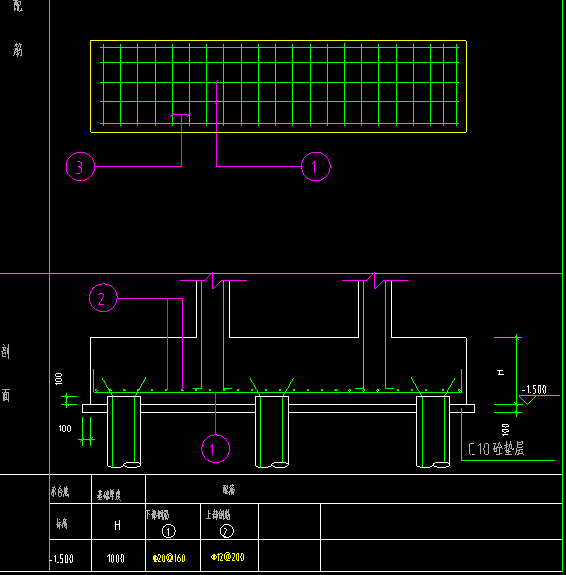Select the -1.500 value in the table's bottom row

tap(62, 558)
